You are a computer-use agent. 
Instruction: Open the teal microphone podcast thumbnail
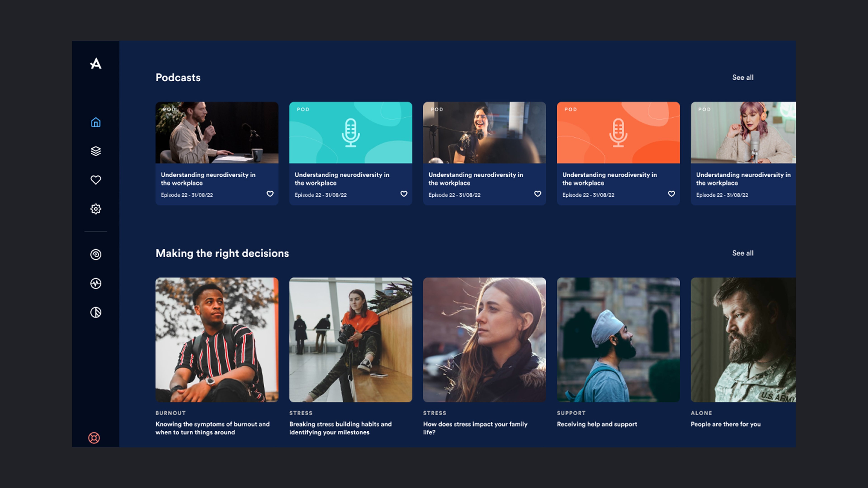(x=350, y=133)
